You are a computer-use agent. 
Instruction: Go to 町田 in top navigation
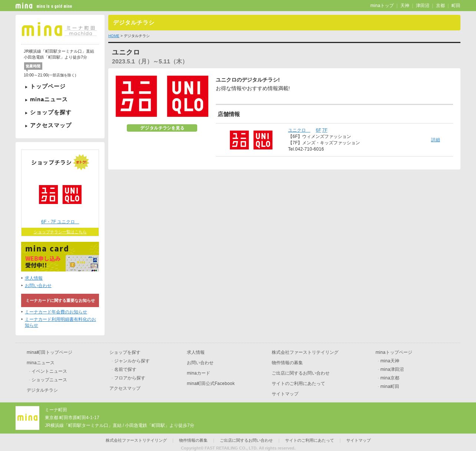[456, 6]
